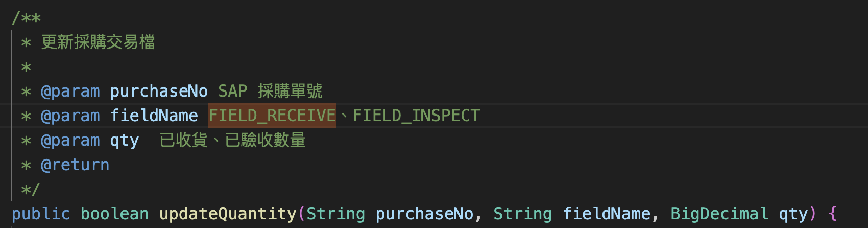The height and width of the screenshot is (228, 868).
Task: Click the first String type in signature
Action: 336,214
